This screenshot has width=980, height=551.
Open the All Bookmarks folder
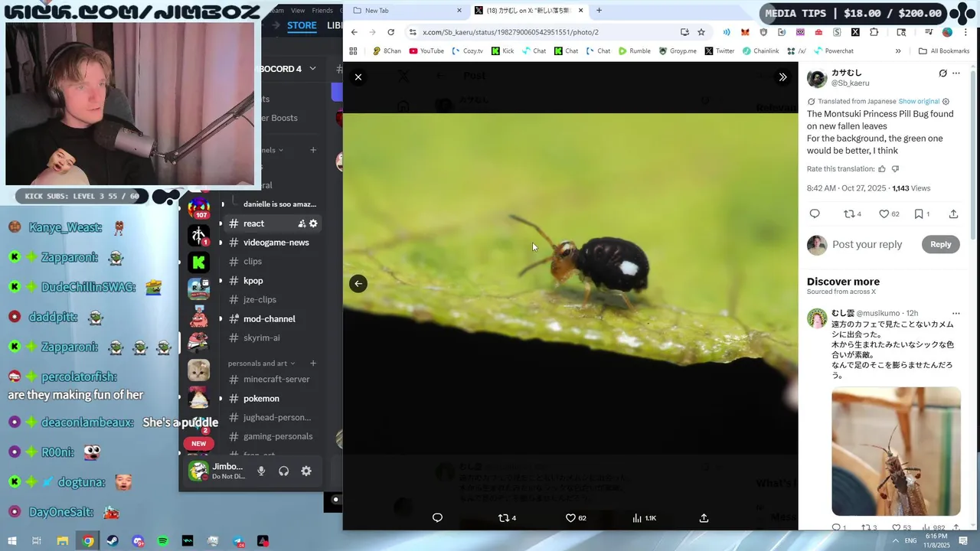(944, 51)
